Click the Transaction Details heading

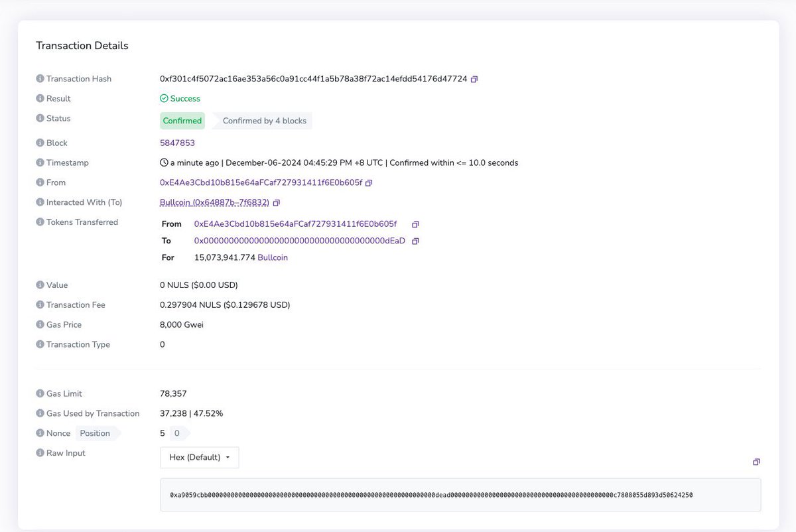pos(82,46)
